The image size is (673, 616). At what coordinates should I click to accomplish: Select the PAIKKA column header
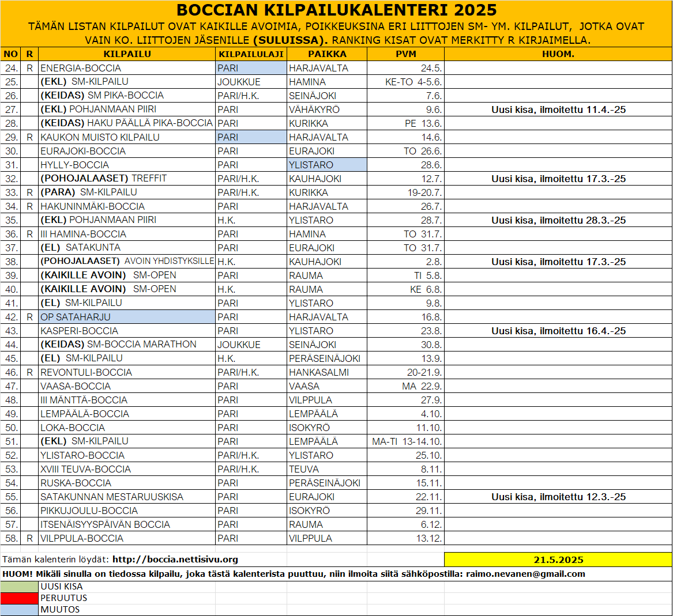(327, 54)
